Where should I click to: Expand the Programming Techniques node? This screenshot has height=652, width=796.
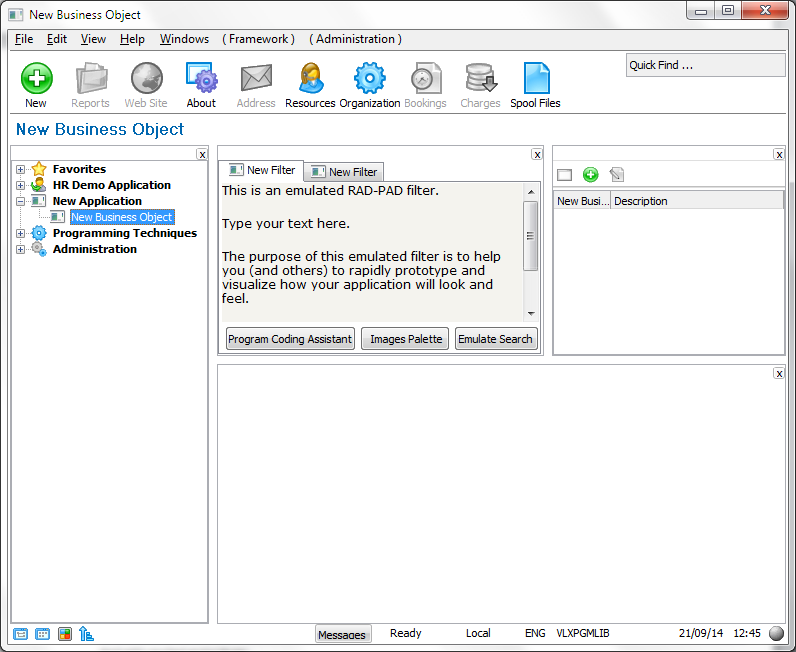point(20,234)
